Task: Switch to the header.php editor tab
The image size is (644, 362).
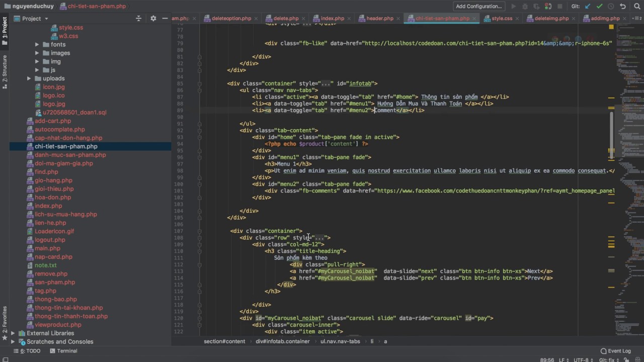Action: pos(379,19)
